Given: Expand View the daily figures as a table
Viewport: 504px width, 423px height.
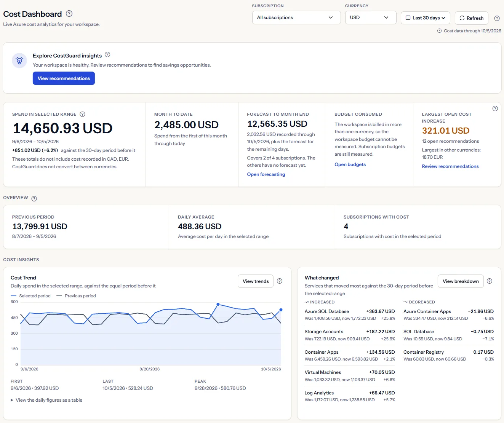Looking at the screenshot, I should tap(46, 400).
